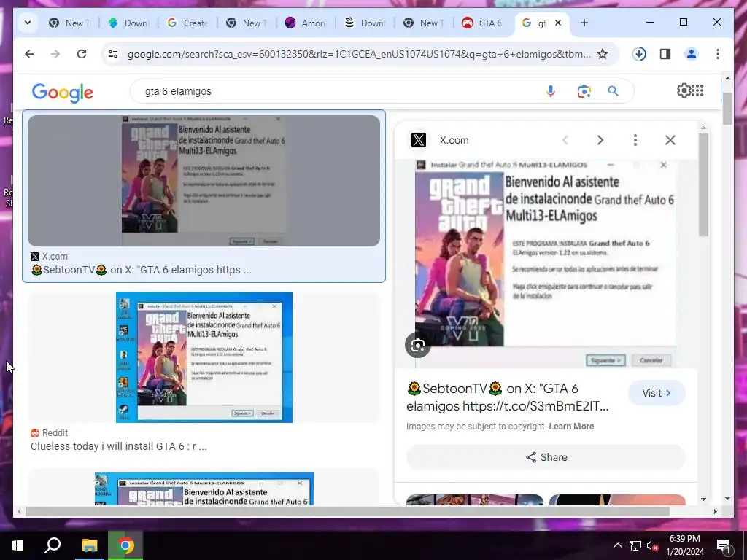Open Windows taskbar search
This screenshot has height=560, width=747.
[53, 545]
